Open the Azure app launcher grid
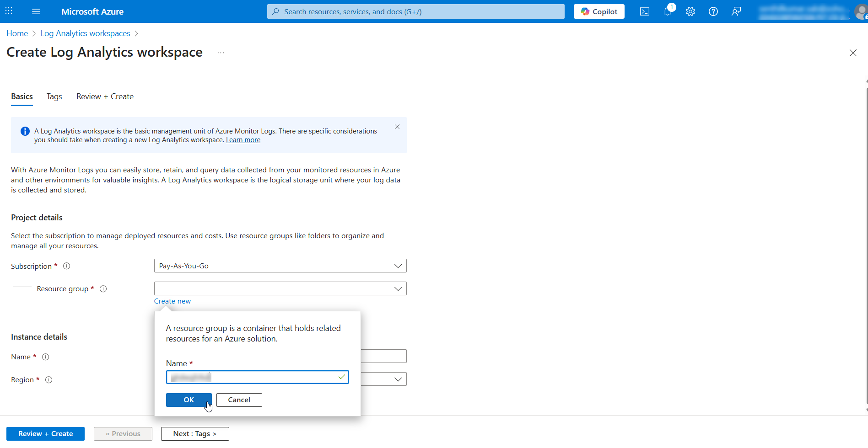 tap(8, 11)
